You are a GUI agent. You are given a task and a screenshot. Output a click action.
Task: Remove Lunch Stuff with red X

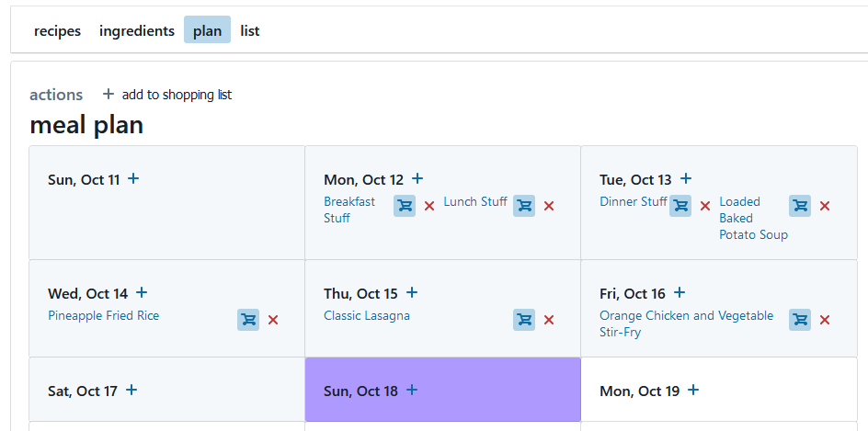click(549, 206)
